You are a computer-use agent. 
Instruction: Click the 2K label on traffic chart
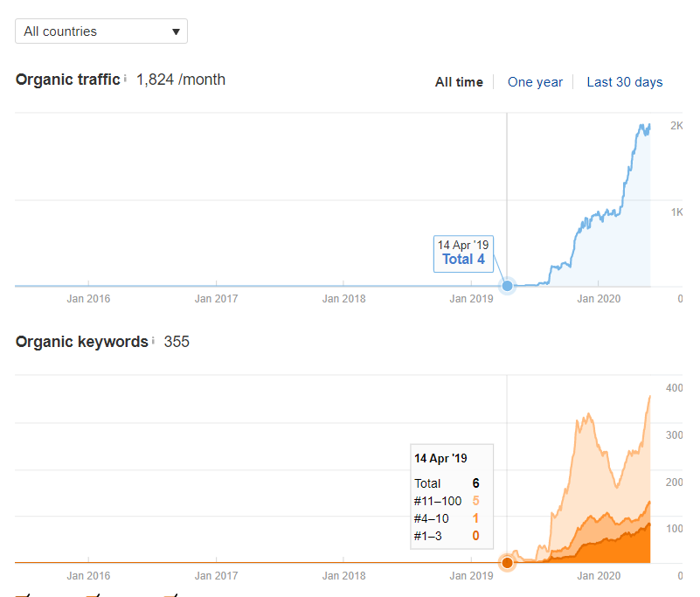point(676,126)
